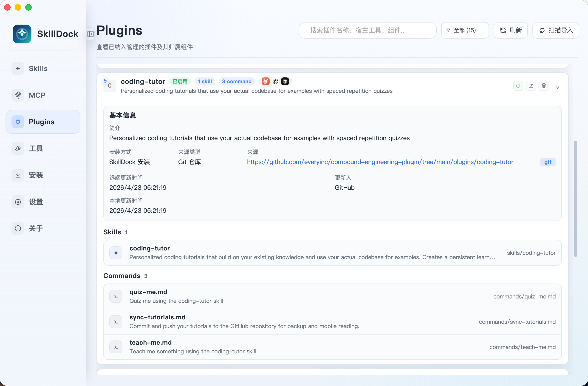This screenshot has width=588, height=386.
Task: Open the 设置 sidebar section
Action: pyautogui.click(x=43, y=202)
